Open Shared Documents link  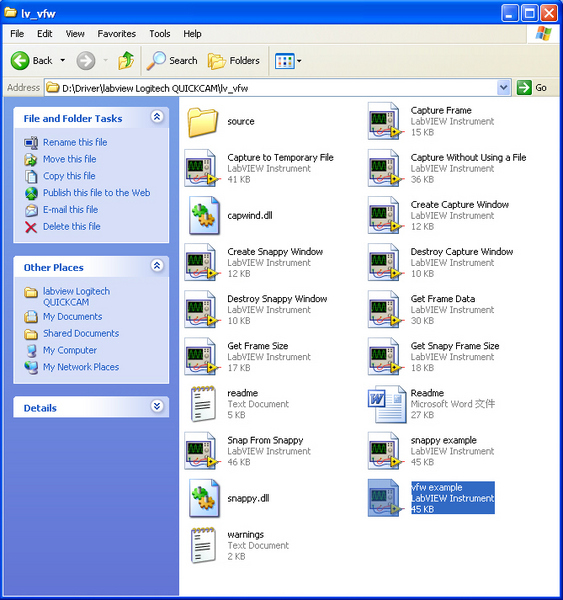(81, 334)
